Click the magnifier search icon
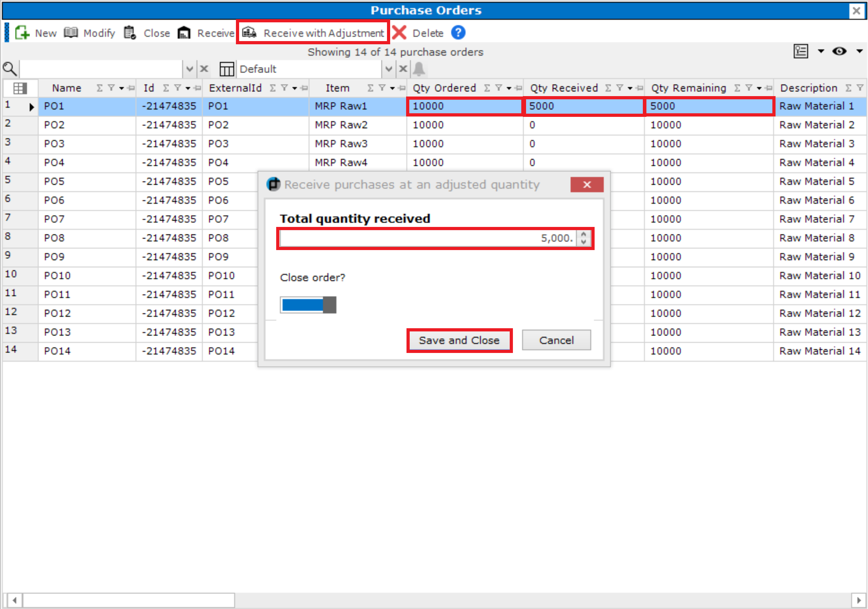The width and height of the screenshot is (868, 609). point(10,69)
